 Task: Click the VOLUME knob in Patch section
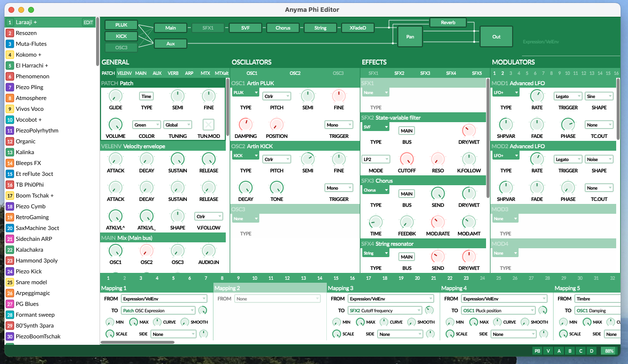pos(115,125)
